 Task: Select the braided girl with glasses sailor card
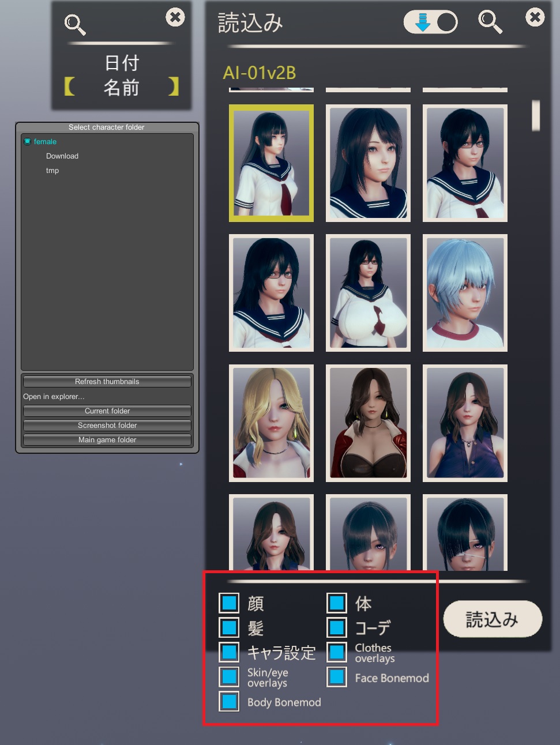click(x=465, y=163)
